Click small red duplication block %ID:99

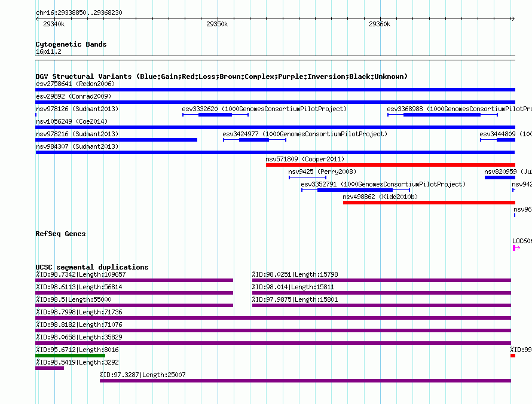pyautogui.click(x=513, y=356)
